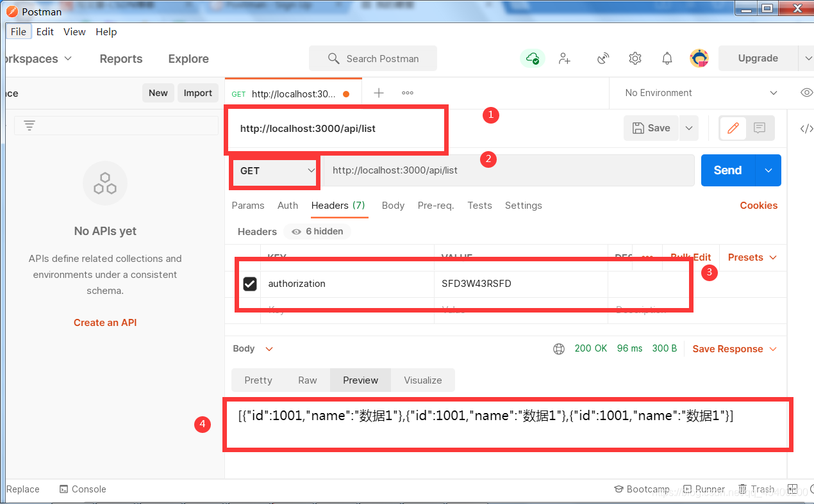Click the Import button
814x504 pixels.
[x=198, y=93]
